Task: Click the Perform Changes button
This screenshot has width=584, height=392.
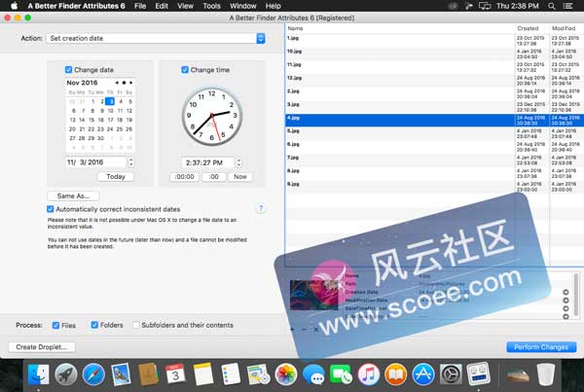Action: coord(541,347)
